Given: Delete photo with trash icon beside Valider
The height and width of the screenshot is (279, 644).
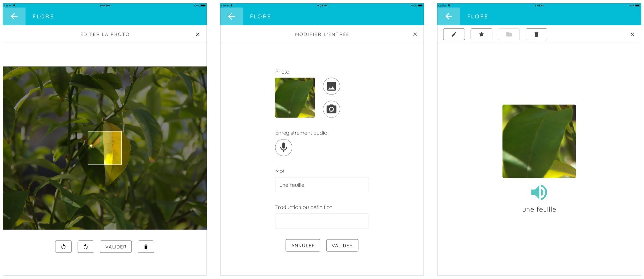Looking at the screenshot, I should 146,247.
